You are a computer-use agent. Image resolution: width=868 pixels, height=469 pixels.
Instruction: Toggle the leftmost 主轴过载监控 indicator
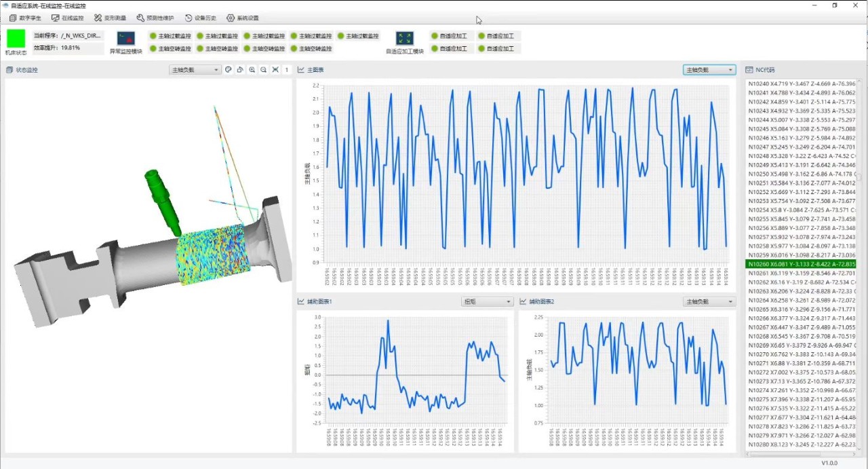pyautogui.click(x=170, y=36)
